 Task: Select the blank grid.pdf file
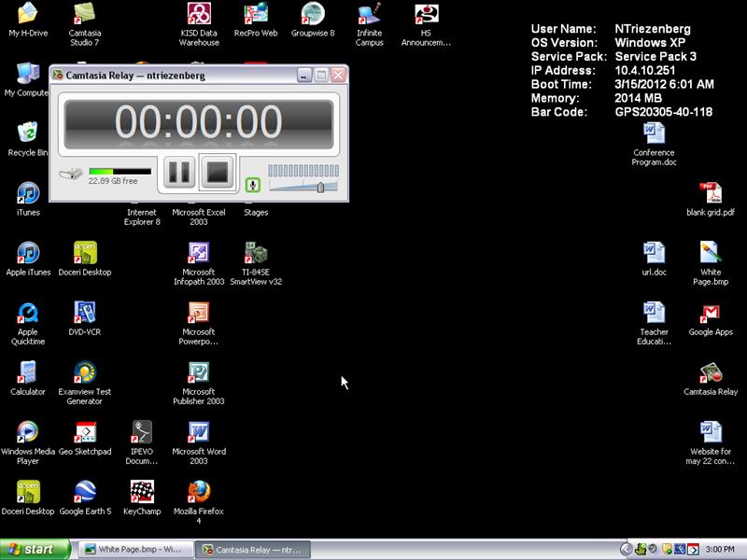coord(711,199)
